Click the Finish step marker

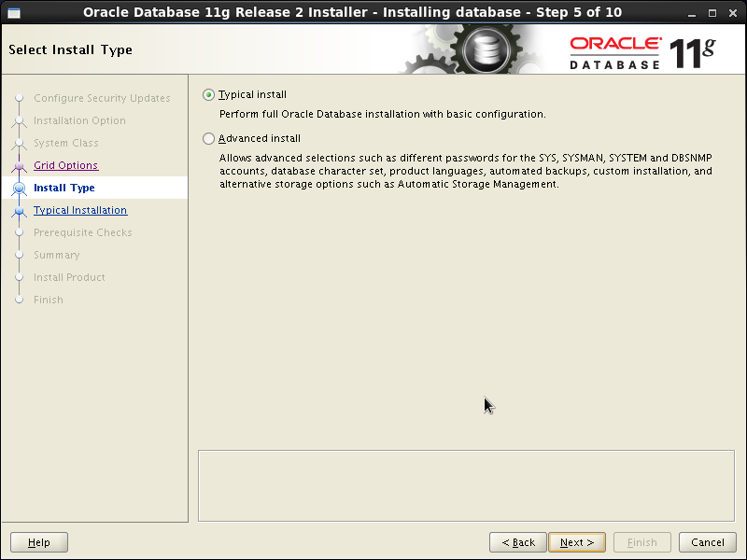(x=19, y=300)
